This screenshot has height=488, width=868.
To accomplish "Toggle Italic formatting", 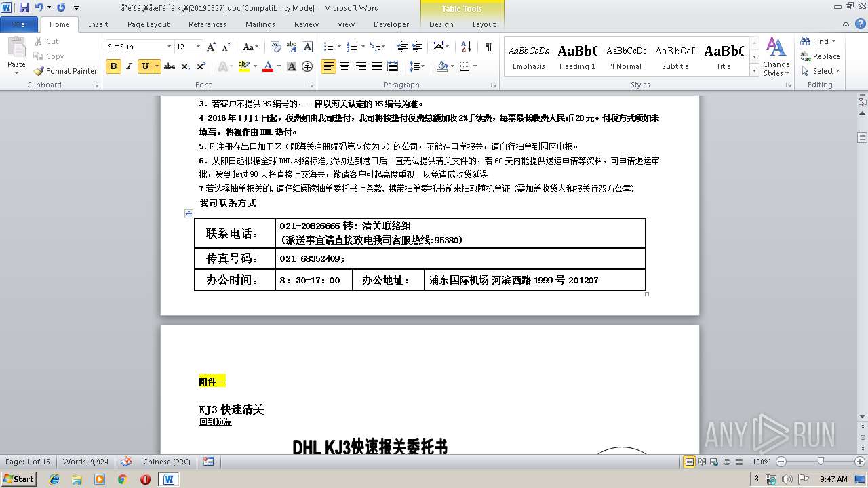I will pyautogui.click(x=129, y=66).
